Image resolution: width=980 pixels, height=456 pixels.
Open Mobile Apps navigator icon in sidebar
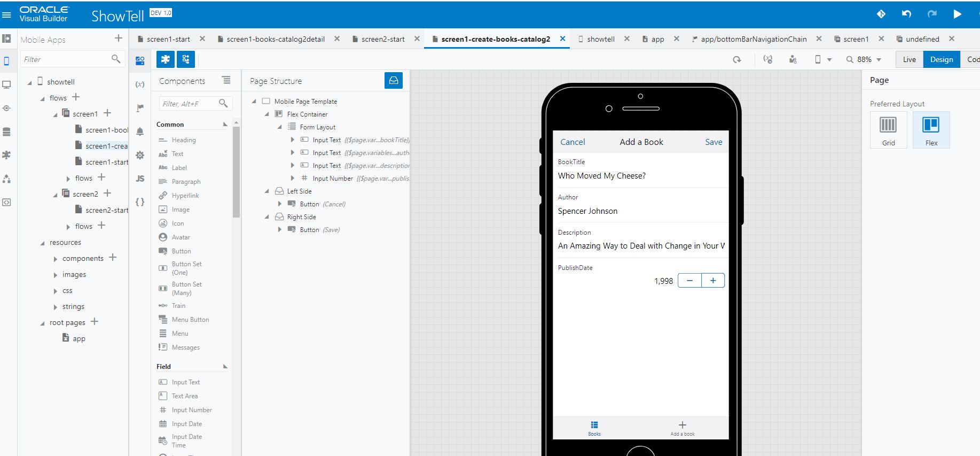(6, 61)
